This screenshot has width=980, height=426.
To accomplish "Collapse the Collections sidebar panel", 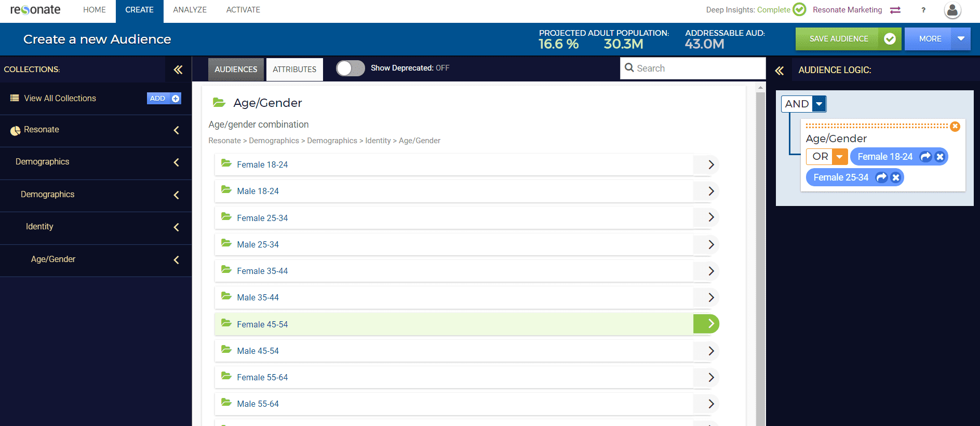I will [x=178, y=70].
